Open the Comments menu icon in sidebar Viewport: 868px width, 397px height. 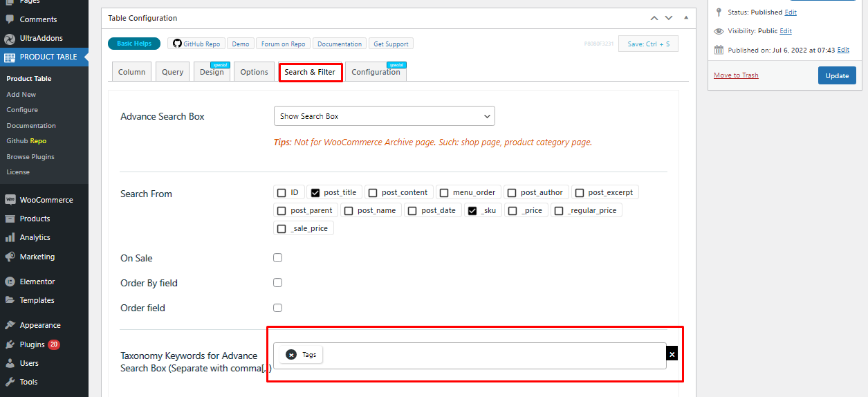click(x=10, y=19)
